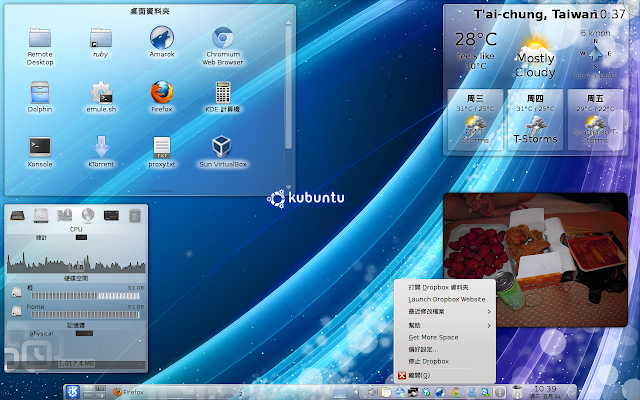The image size is (640, 400).
Task: Open the 周三 forecast card
Action: [x=475, y=120]
